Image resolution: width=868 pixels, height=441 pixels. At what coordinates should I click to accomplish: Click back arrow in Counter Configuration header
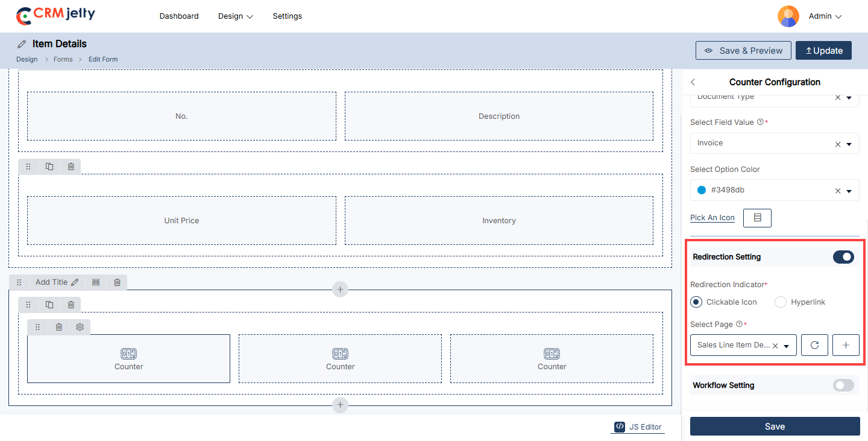pyautogui.click(x=693, y=82)
